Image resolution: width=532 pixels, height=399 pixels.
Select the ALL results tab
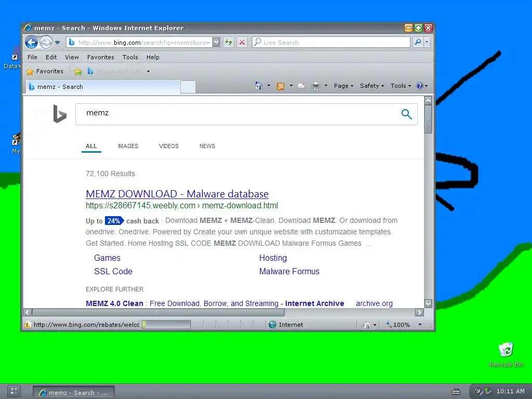(91, 146)
